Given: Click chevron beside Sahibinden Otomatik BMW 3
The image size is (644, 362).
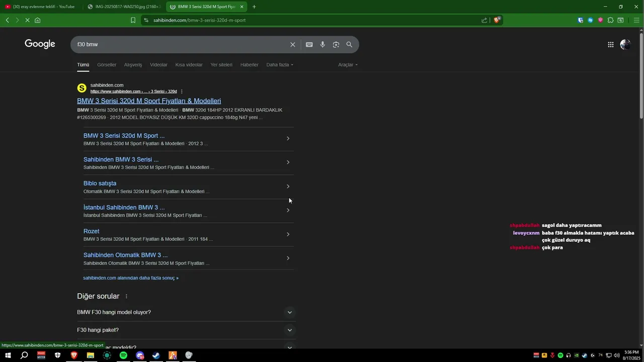Looking at the screenshot, I should 288,258.
